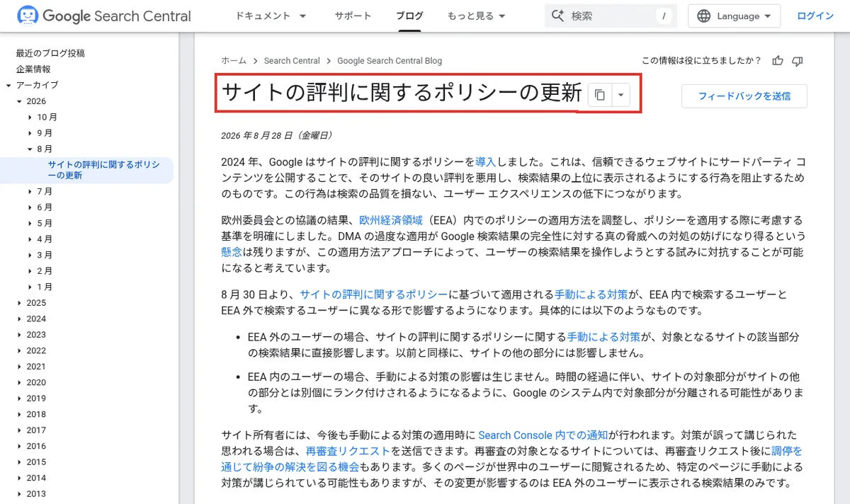This screenshot has width=850, height=504.
Task: Expand the 7 月 archive month
Action: 30,192
